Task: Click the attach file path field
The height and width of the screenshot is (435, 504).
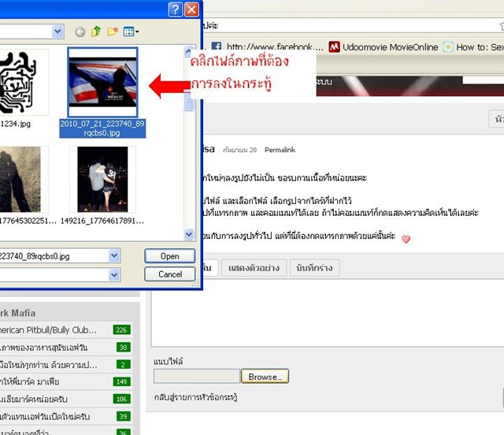Action: point(197,377)
